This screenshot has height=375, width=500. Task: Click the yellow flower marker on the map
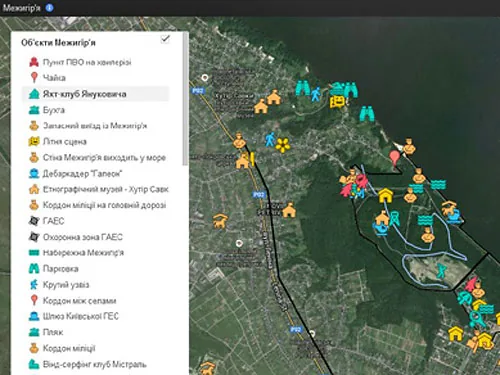[283, 145]
